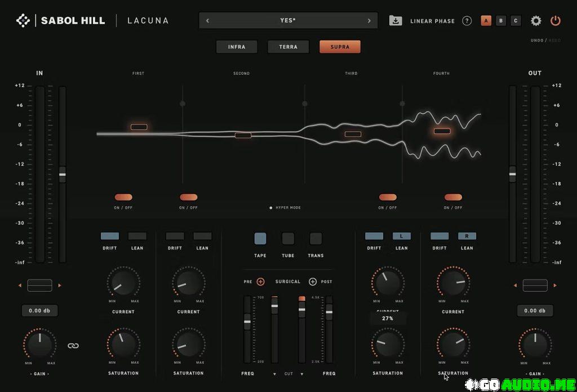Open the dropdown arrow next to left FREQ
This screenshot has width=577, height=392.
coord(274,374)
